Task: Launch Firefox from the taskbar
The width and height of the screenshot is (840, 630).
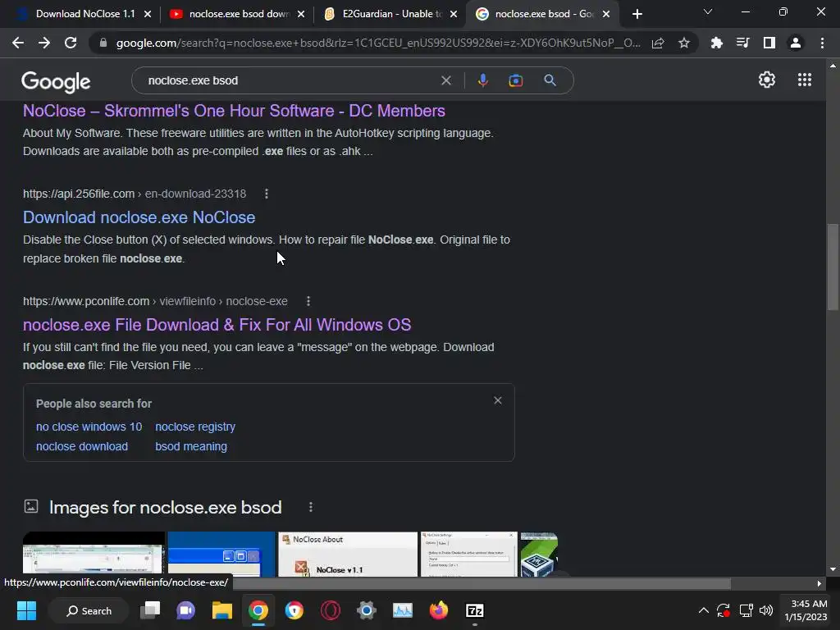Action: (439, 610)
